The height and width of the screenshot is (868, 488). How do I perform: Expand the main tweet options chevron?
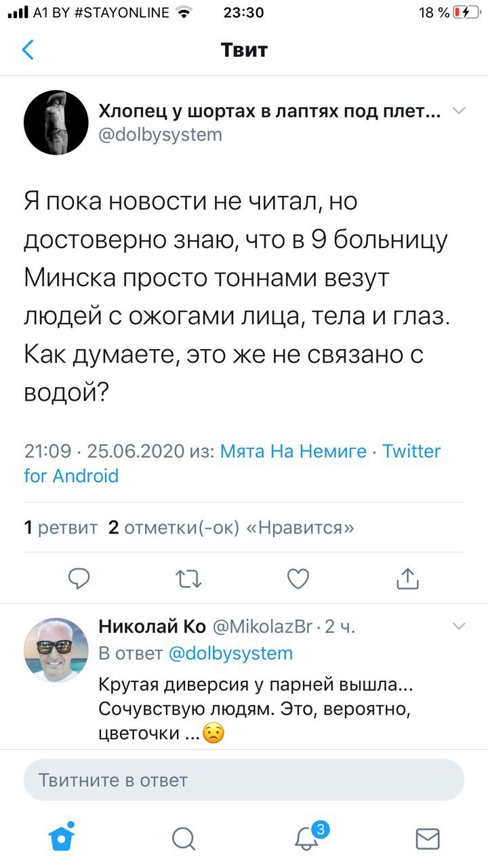(x=459, y=111)
